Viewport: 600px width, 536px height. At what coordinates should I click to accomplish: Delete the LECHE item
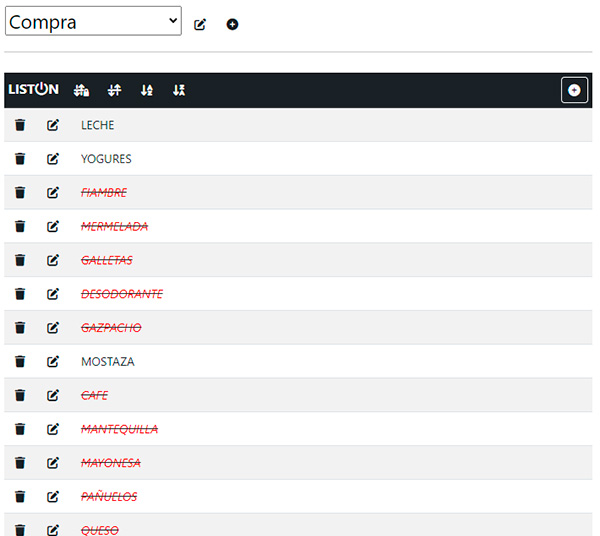click(x=20, y=125)
